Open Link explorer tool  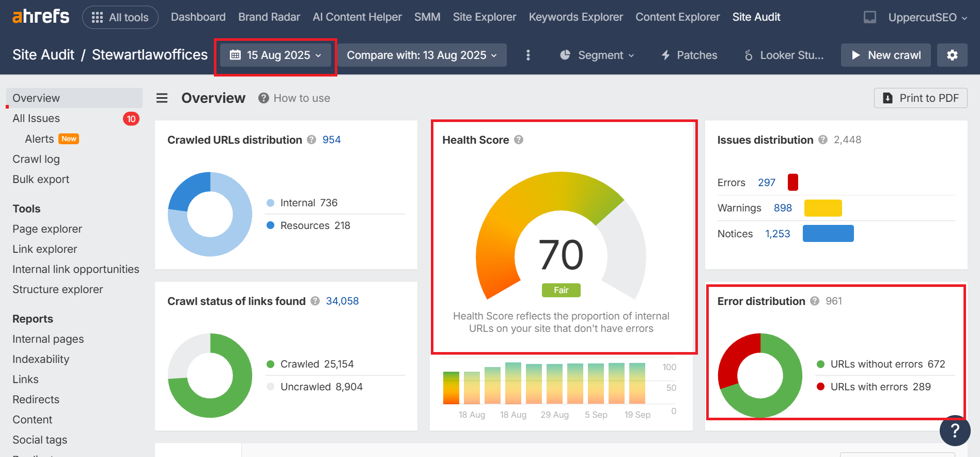pos(45,249)
